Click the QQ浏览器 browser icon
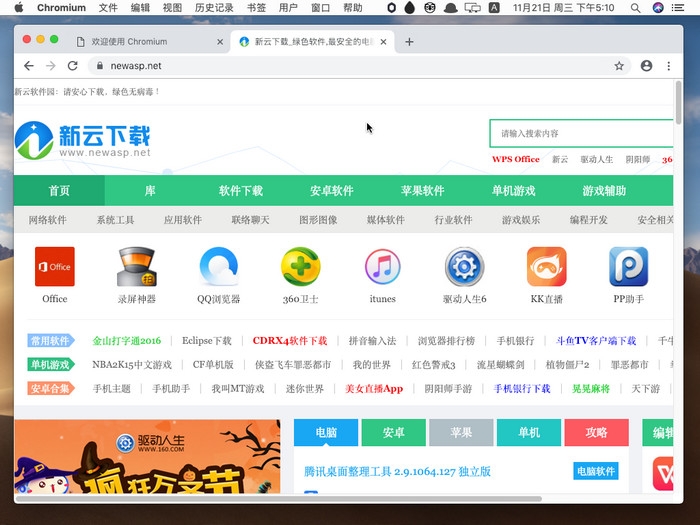This screenshot has height=525, width=700. 218,267
